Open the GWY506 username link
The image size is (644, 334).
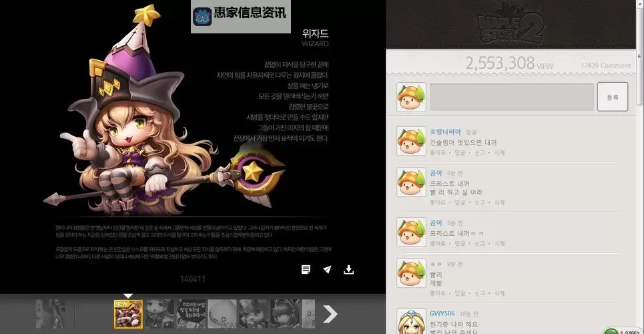442,313
